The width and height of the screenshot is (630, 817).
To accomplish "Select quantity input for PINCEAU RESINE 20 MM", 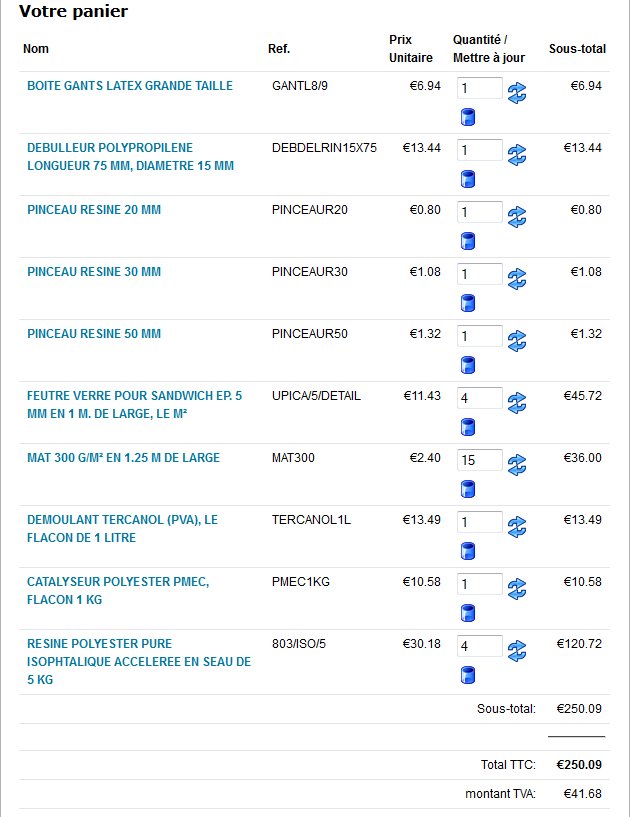I will click(480, 212).
